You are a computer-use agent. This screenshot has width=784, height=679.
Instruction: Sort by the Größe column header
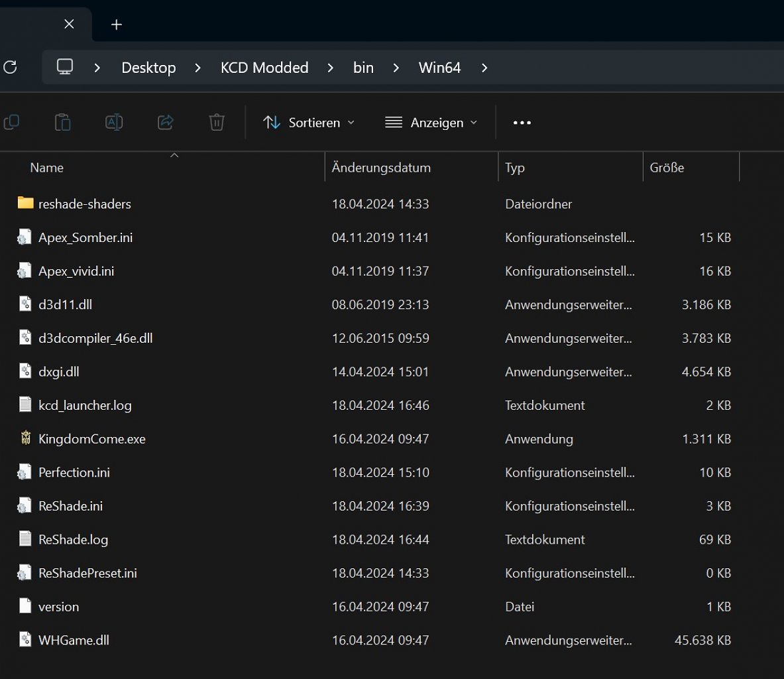tap(667, 168)
